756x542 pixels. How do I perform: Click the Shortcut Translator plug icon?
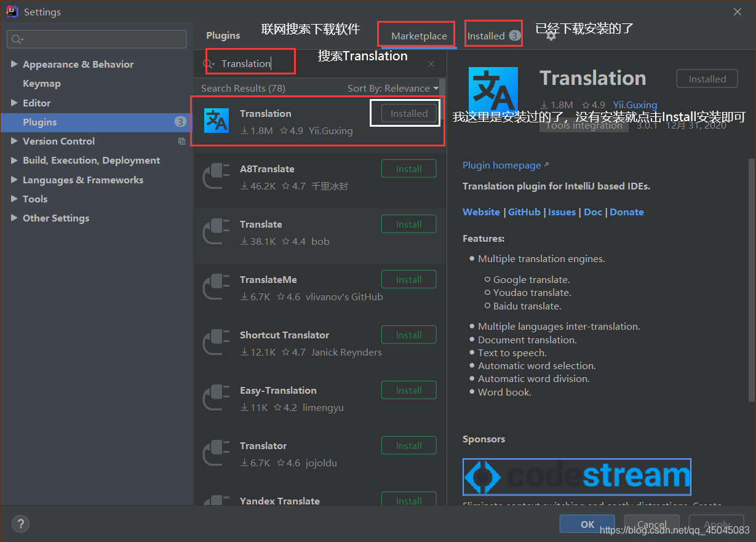tap(217, 343)
